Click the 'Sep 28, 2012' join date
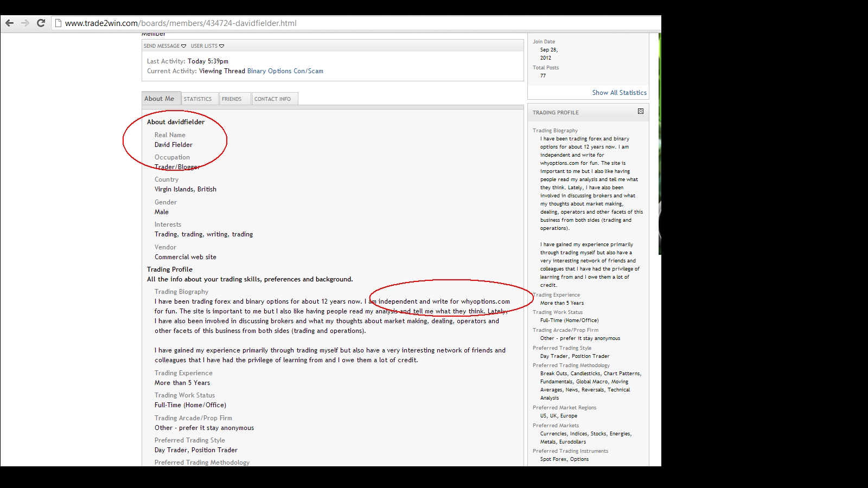Viewport: 868px width, 488px height. pyautogui.click(x=549, y=54)
